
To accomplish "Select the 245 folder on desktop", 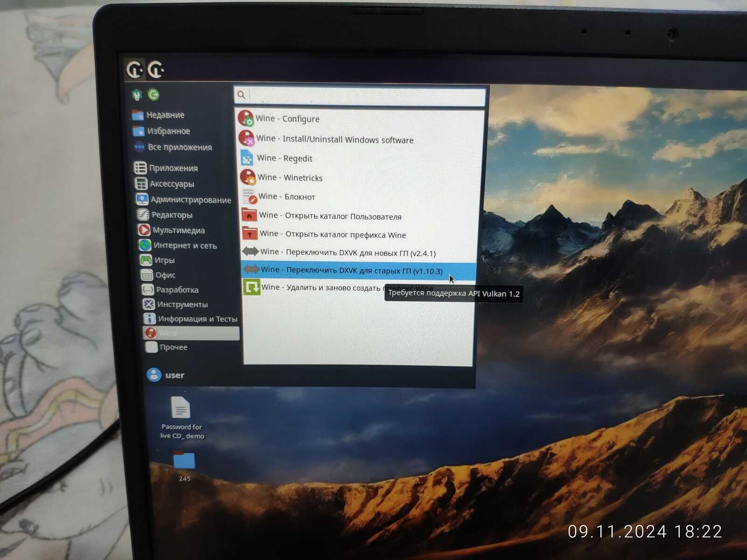I will 184,466.
